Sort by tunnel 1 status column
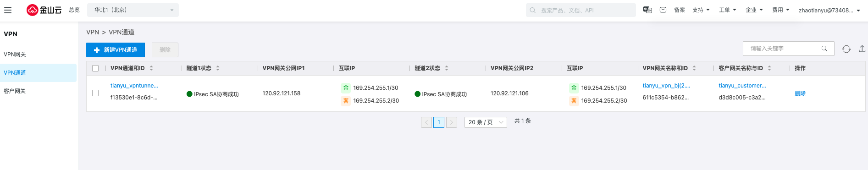This screenshot has height=170, width=868. pyautogui.click(x=218, y=68)
